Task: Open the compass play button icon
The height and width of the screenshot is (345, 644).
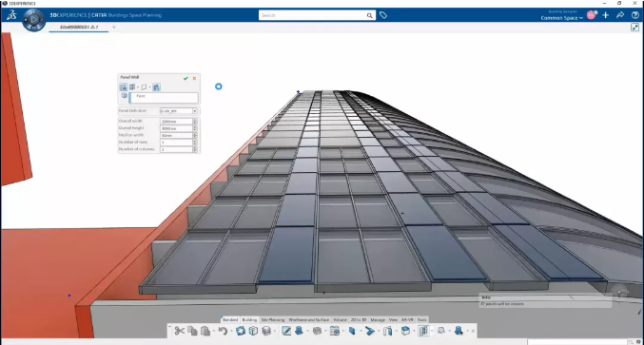Action: [34, 19]
